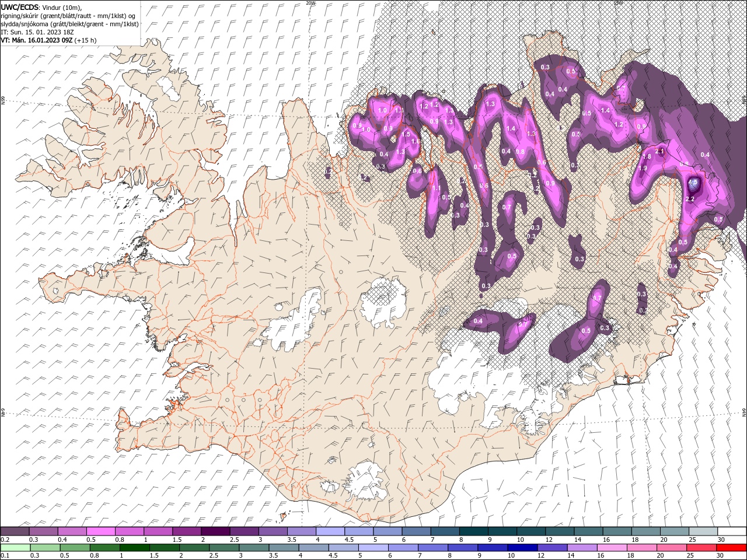
Task: Click the 2.2 precipitation value label
Action: click(x=690, y=199)
